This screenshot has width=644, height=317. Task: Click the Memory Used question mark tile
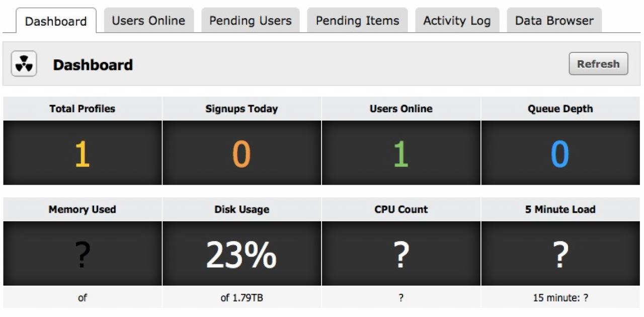click(x=83, y=254)
